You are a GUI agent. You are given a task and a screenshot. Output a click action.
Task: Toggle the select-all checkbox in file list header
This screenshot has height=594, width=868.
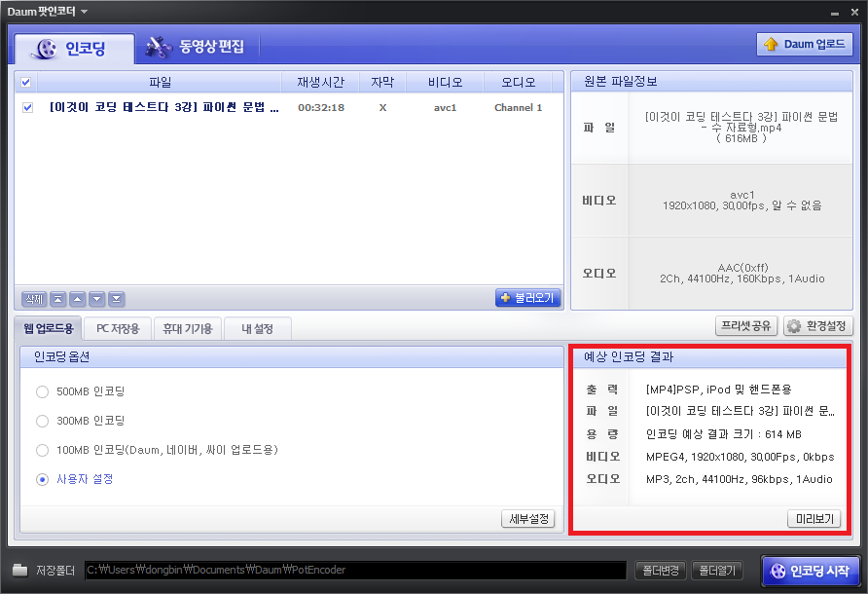[26, 83]
